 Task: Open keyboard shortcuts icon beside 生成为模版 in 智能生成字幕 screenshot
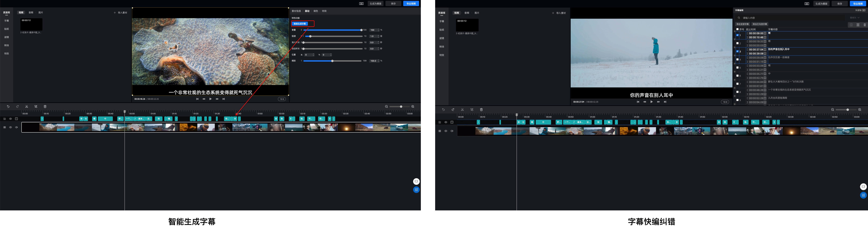pos(361,4)
